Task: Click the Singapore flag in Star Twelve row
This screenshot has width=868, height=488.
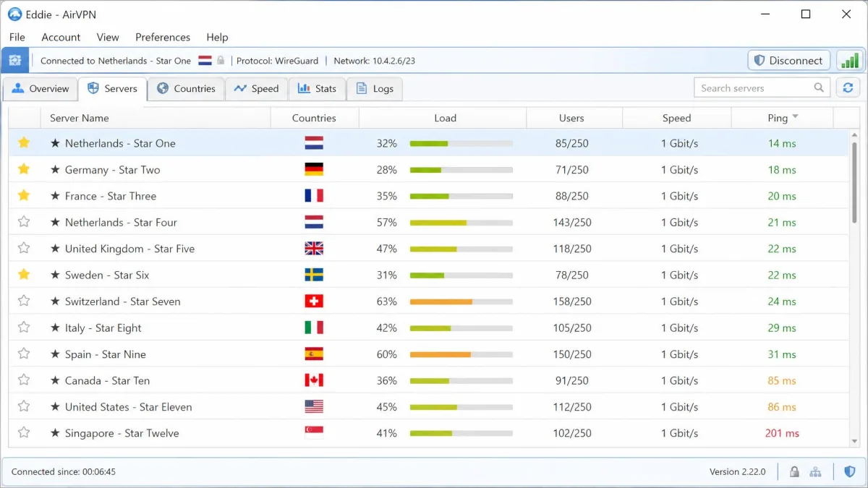Action: [314, 433]
